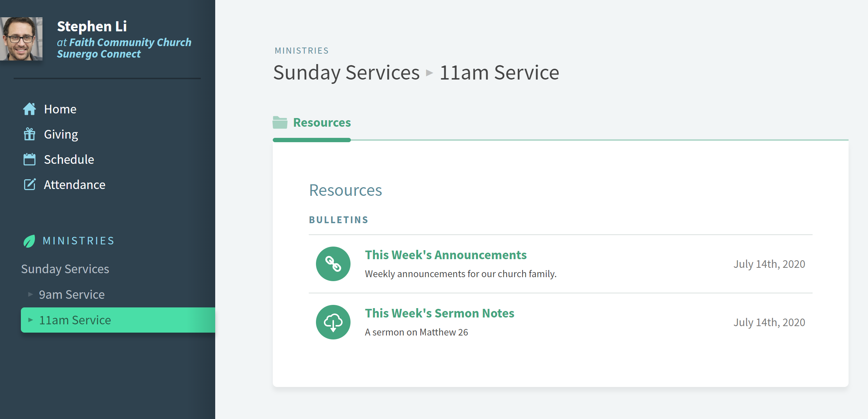Screen dimensions: 868x419
Task: Collapse the 11am Service entry
Action: pos(31,320)
